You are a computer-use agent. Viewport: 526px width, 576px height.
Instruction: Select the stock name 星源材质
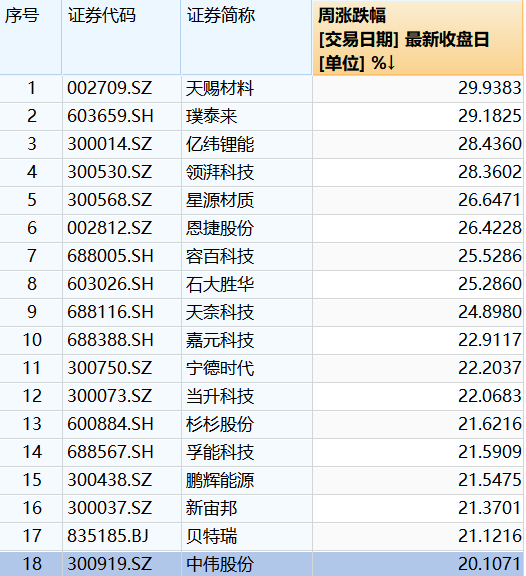tap(220, 201)
